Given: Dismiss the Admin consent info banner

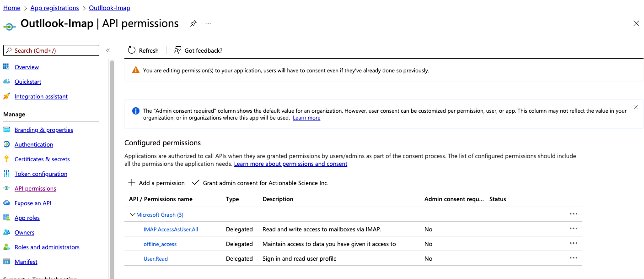Looking at the screenshot, I should click(x=636, y=107).
